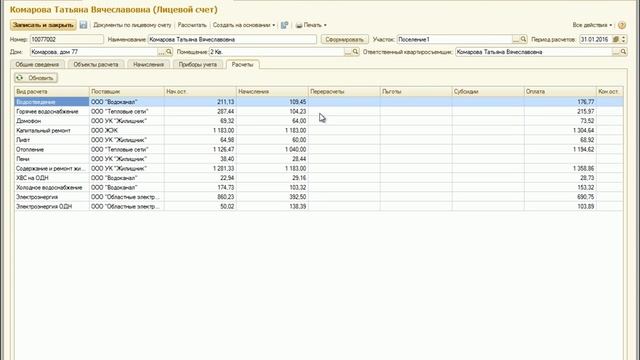Open ellipsis for Ответственный квартиросъемщик field
This screenshot has width=640, height=360.
click(616, 52)
